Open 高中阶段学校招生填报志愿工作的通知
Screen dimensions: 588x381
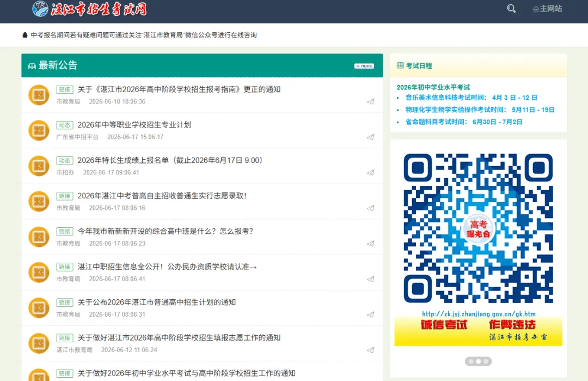179,338
